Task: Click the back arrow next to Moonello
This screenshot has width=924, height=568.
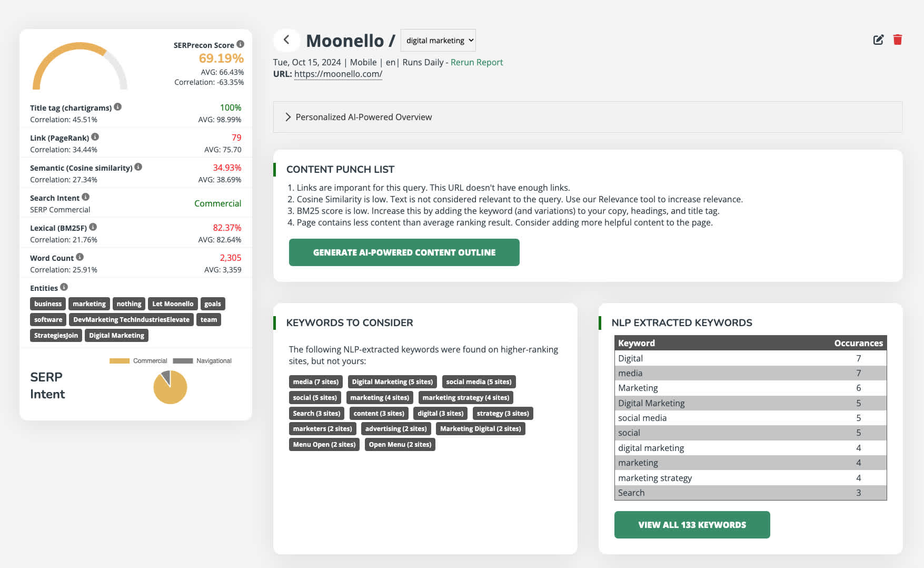Action: pyautogui.click(x=286, y=40)
